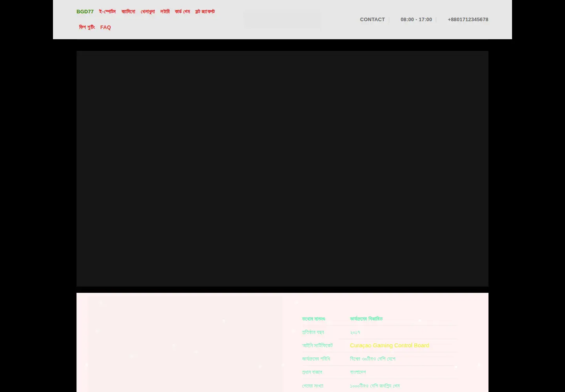Click the ১০০০টিরও বেশি জনপ্রিয় গেম value
The height and width of the screenshot is (392, 565).
pyautogui.click(x=375, y=386)
